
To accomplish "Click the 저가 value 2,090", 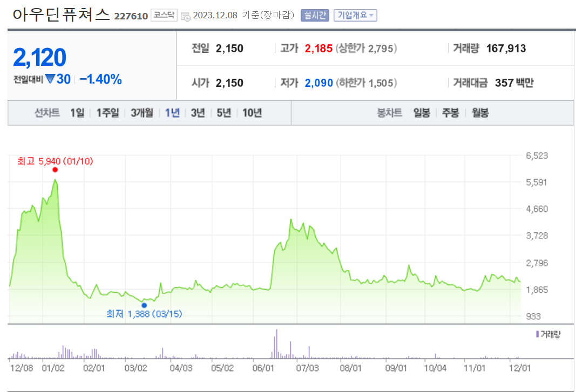I will [x=319, y=83].
